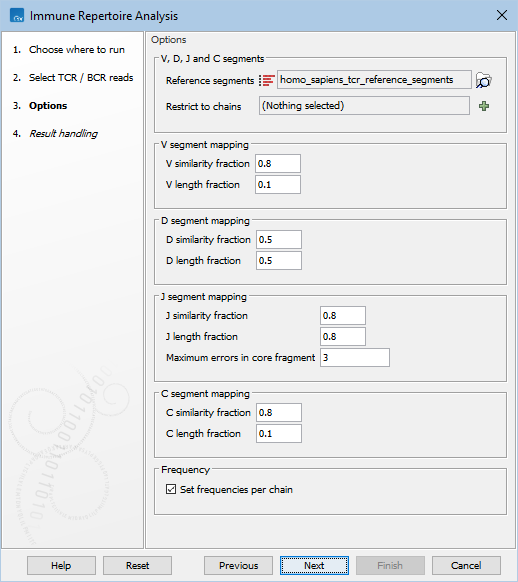Image resolution: width=518 pixels, height=582 pixels.
Task: Click the Restrict to chains field
Action: [x=364, y=106]
